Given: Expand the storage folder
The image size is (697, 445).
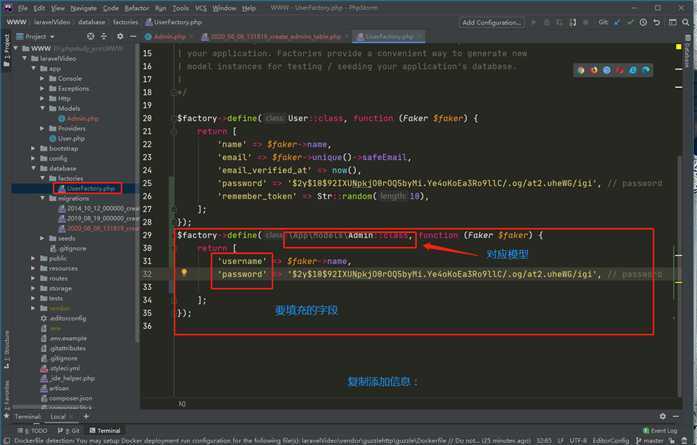Looking at the screenshot, I should click(x=33, y=289).
